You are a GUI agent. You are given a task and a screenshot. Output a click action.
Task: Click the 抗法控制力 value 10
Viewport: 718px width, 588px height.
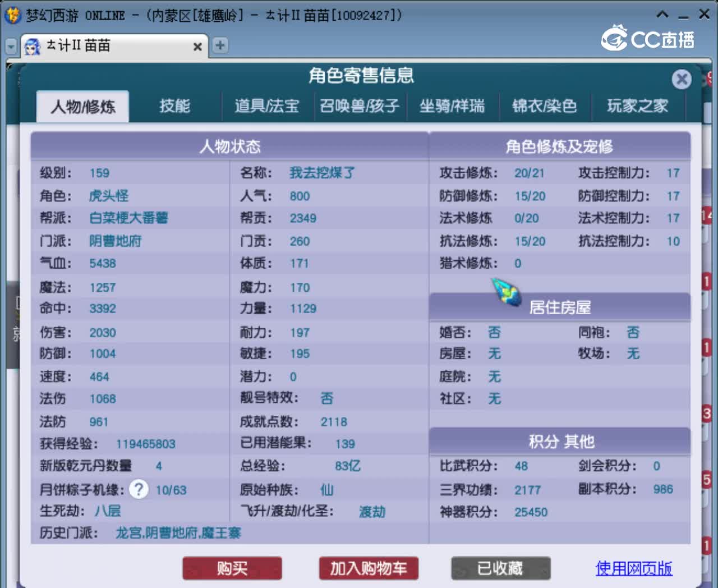(x=673, y=241)
